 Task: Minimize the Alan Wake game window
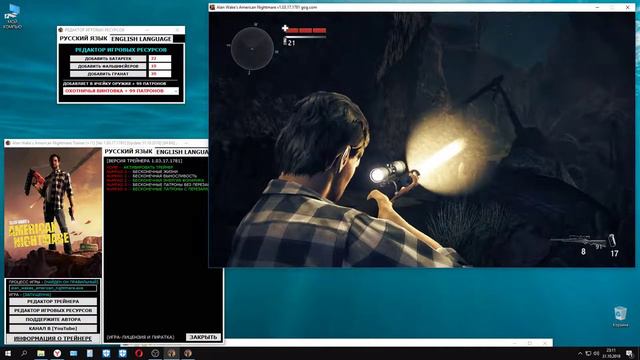coord(597,7)
